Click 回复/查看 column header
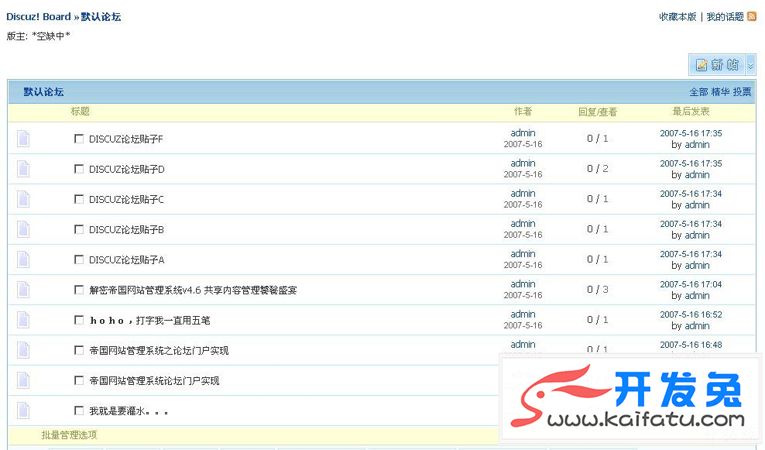Image resolution: width=765 pixels, height=450 pixels. 598,112
